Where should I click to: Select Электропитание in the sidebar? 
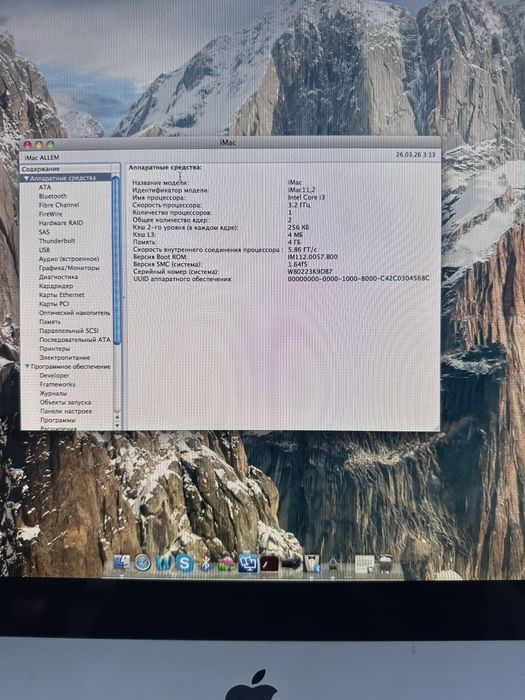click(x=65, y=358)
